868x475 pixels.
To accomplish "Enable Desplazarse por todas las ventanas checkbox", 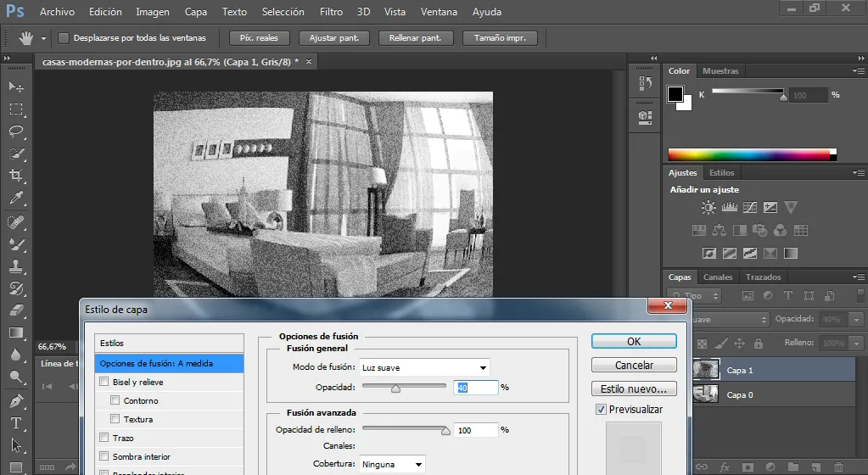I will (64, 37).
